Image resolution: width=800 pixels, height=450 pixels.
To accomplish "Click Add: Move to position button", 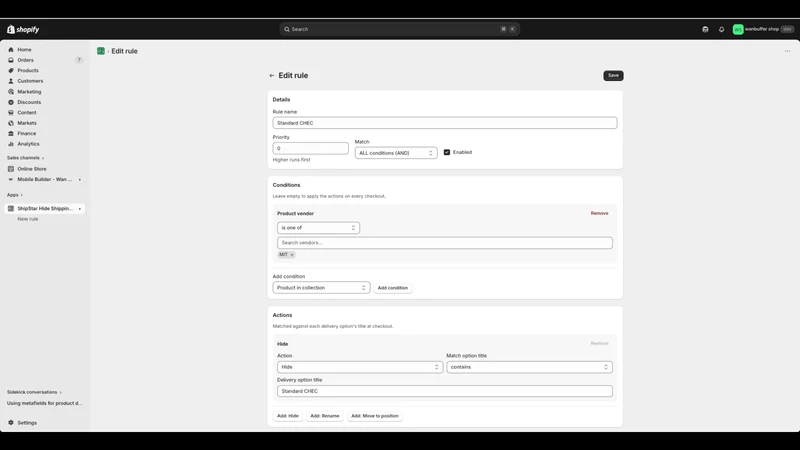I will point(374,416).
